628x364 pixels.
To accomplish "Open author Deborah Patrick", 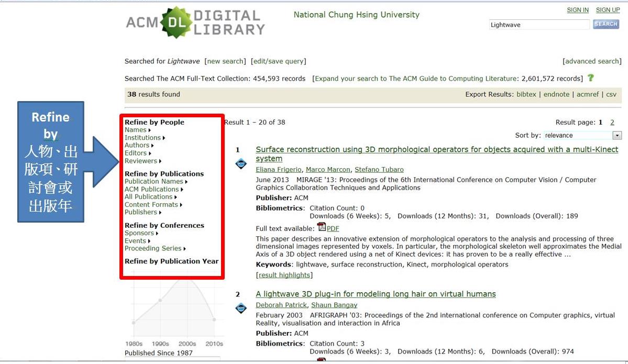I will [x=281, y=305].
